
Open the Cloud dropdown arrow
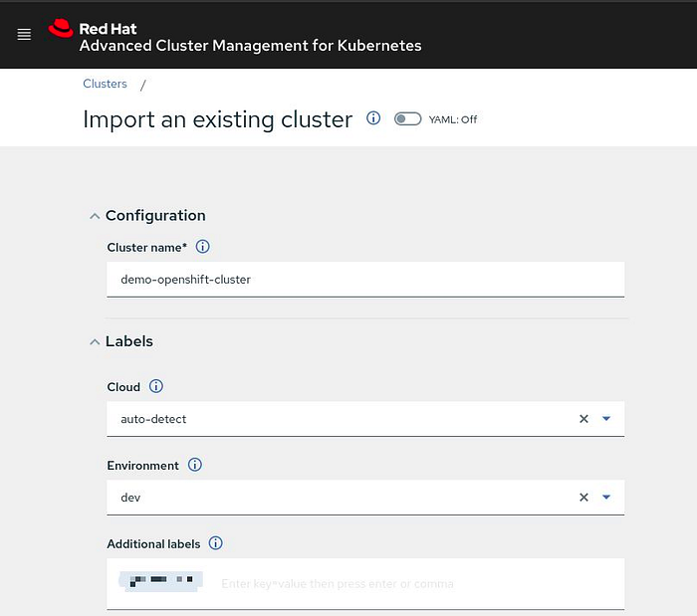[606, 418]
